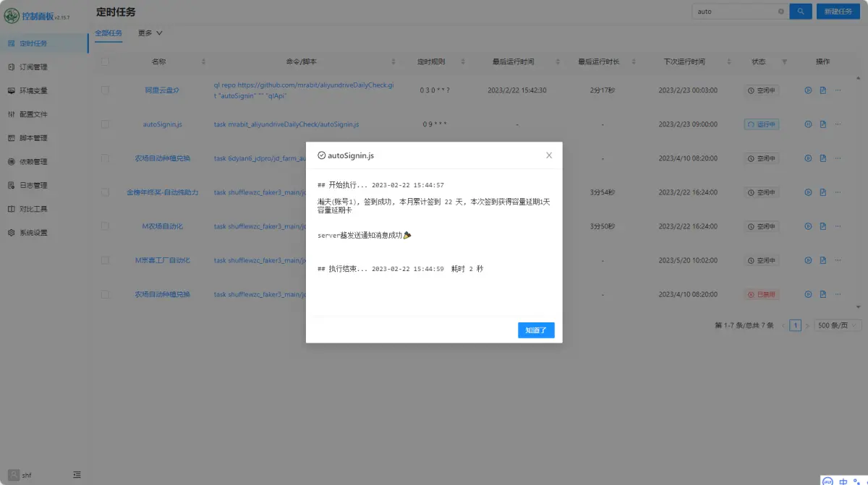Collapse the sidebar with the fold icon

(77, 475)
